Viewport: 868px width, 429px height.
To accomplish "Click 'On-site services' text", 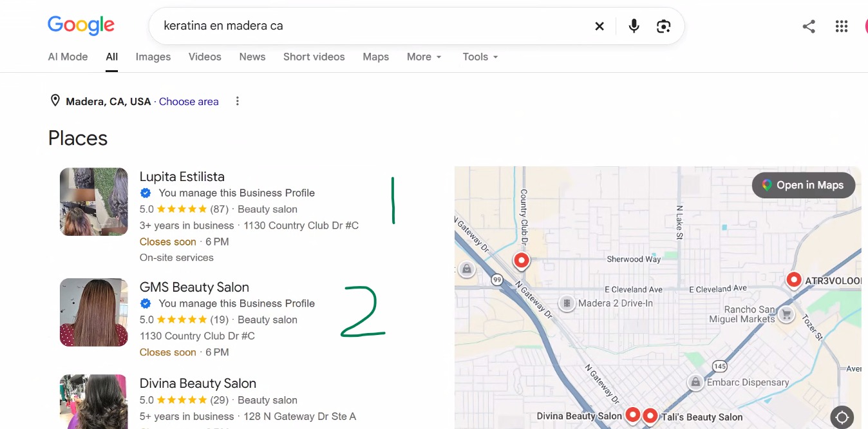I will click(x=176, y=258).
